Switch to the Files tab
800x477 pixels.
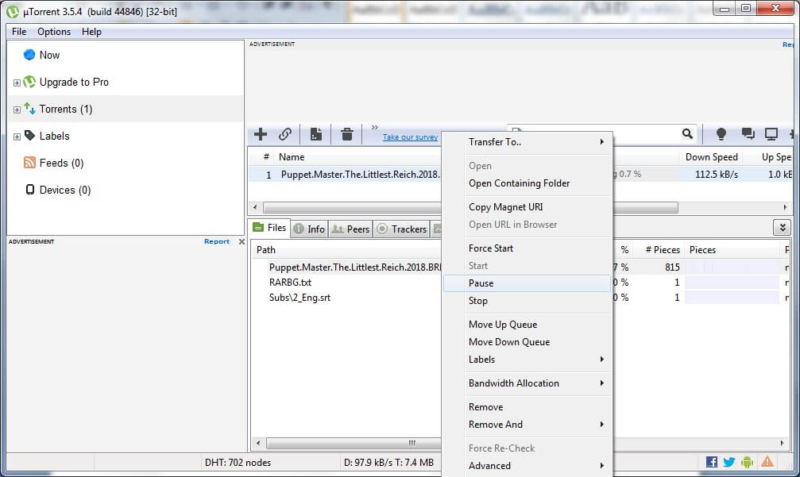[x=270, y=228]
